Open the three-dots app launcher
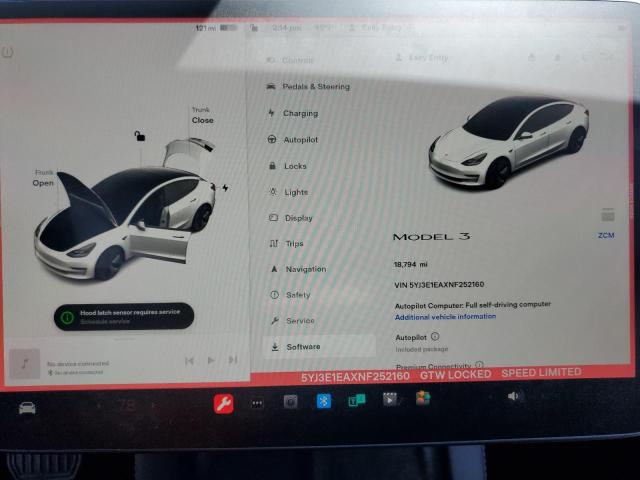 tap(257, 403)
